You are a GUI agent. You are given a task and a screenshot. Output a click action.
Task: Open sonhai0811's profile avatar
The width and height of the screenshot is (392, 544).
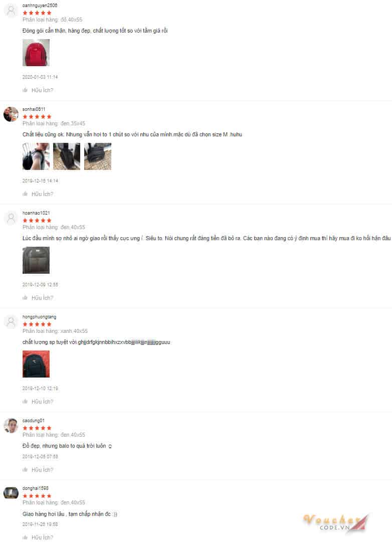pyautogui.click(x=11, y=114)
